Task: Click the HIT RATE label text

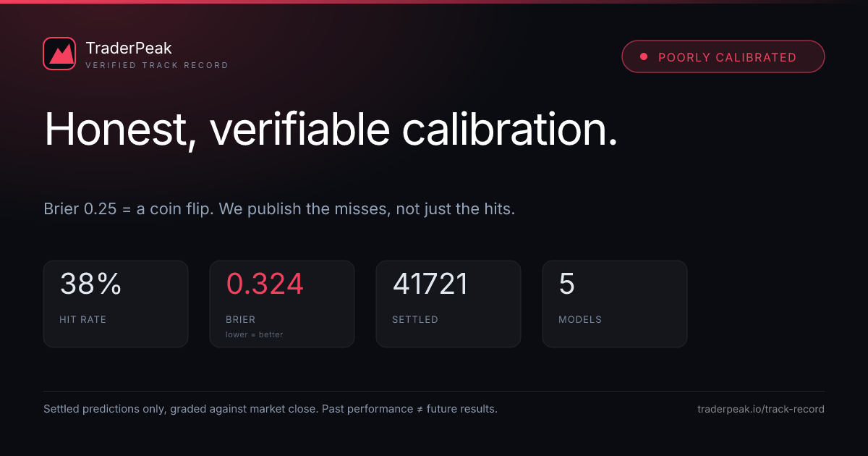Action: coord(83,319)
